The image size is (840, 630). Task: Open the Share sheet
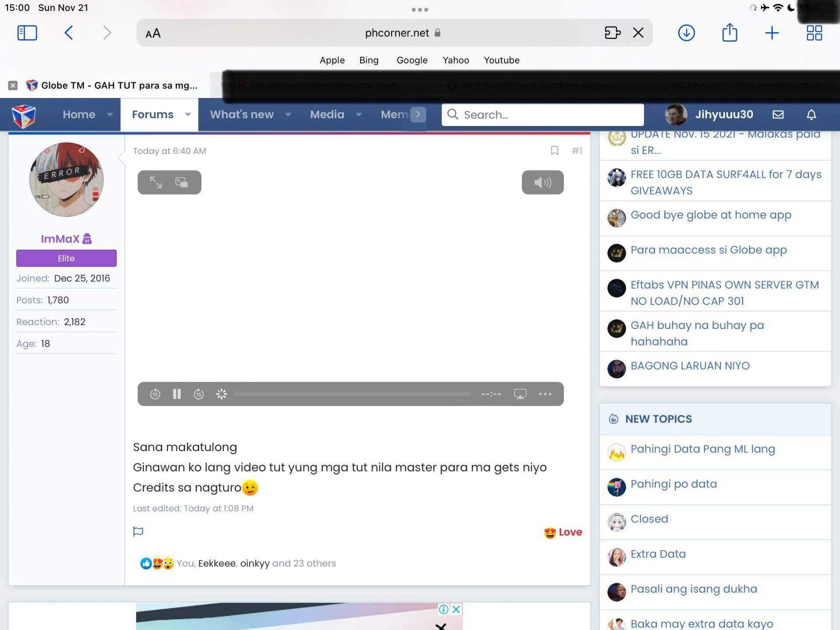(729, 32)
